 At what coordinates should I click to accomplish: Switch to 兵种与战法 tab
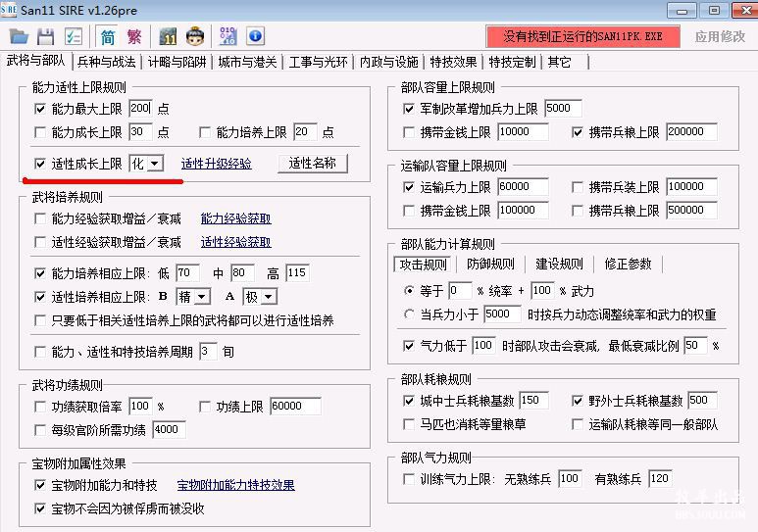tap(106, 62)
